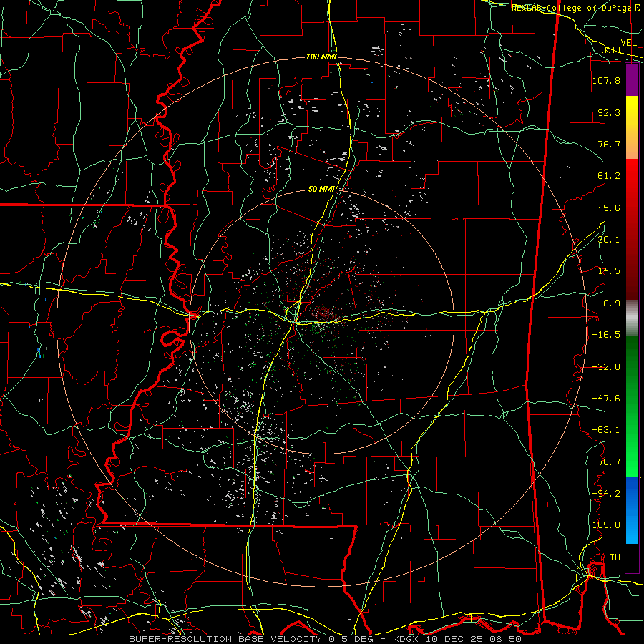The width and height of the screenshot is (644, 644).
Task: Pick the blue segment of the velocity color bar
Action: (x=632, y=510)
